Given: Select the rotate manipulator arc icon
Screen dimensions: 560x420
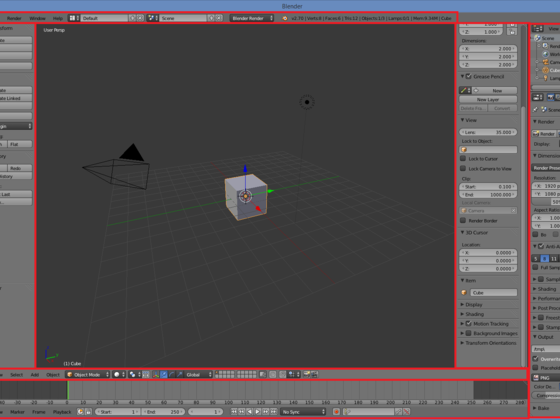Looking at the screenshot, I should pos(172,374).
